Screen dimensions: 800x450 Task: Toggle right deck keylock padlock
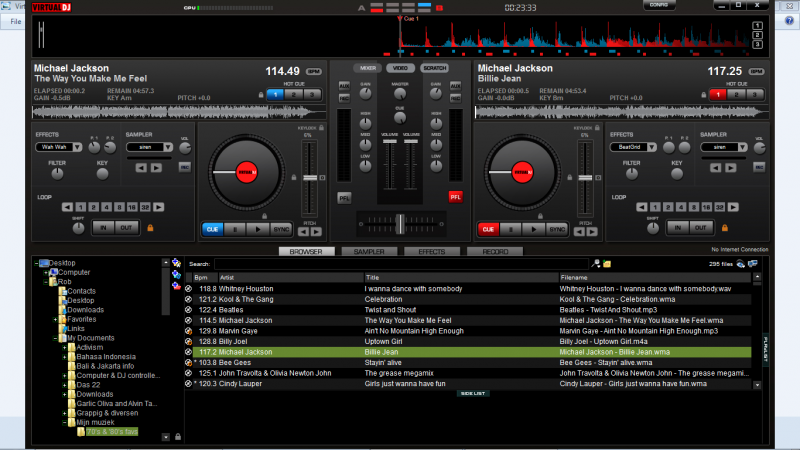[597, 128]
